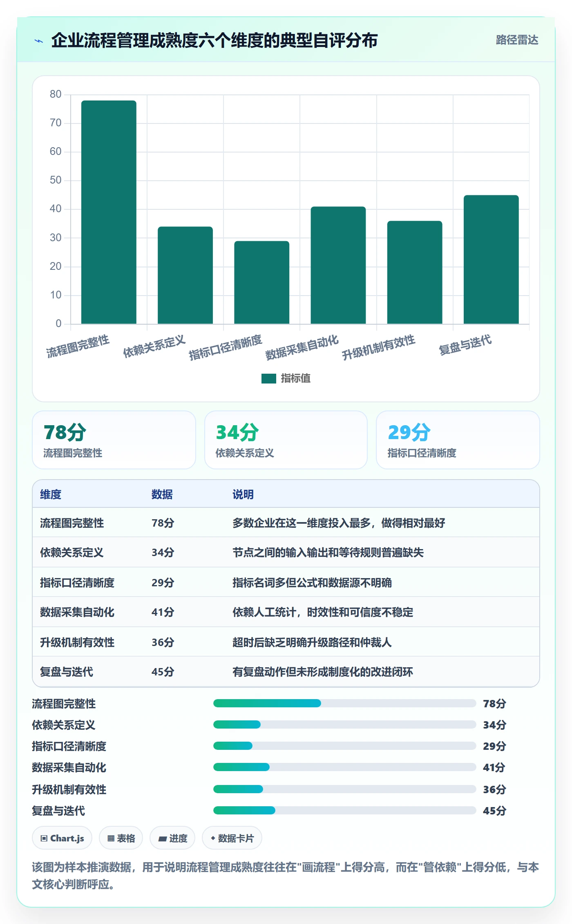The image size is (572, 924).
Task: Select the text 多数企业在这一维度投入最多，做得相对最好
Action: (x=339, y=523)
